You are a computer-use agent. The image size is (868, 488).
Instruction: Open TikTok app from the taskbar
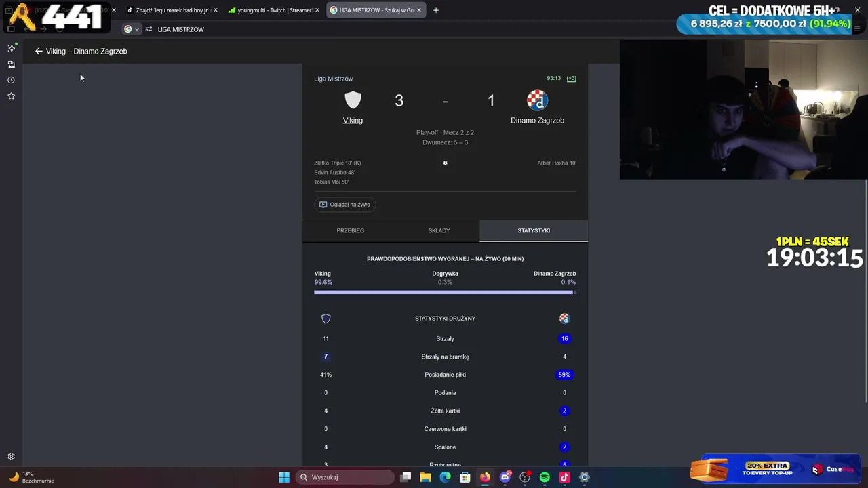(x=564, y=477)
